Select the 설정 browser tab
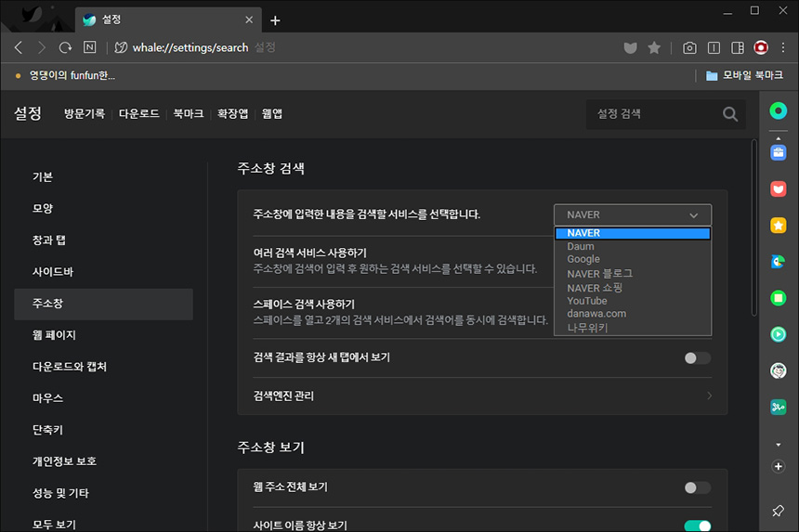799x532 pixels. point(168,19)
